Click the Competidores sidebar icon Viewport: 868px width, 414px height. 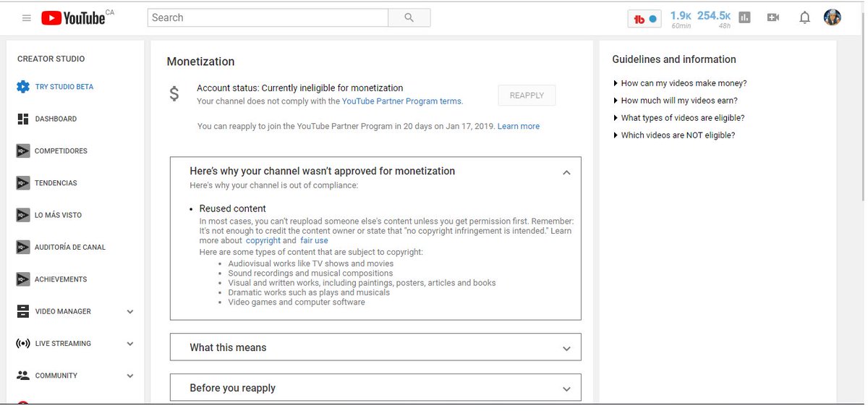[x=22, y=151]
